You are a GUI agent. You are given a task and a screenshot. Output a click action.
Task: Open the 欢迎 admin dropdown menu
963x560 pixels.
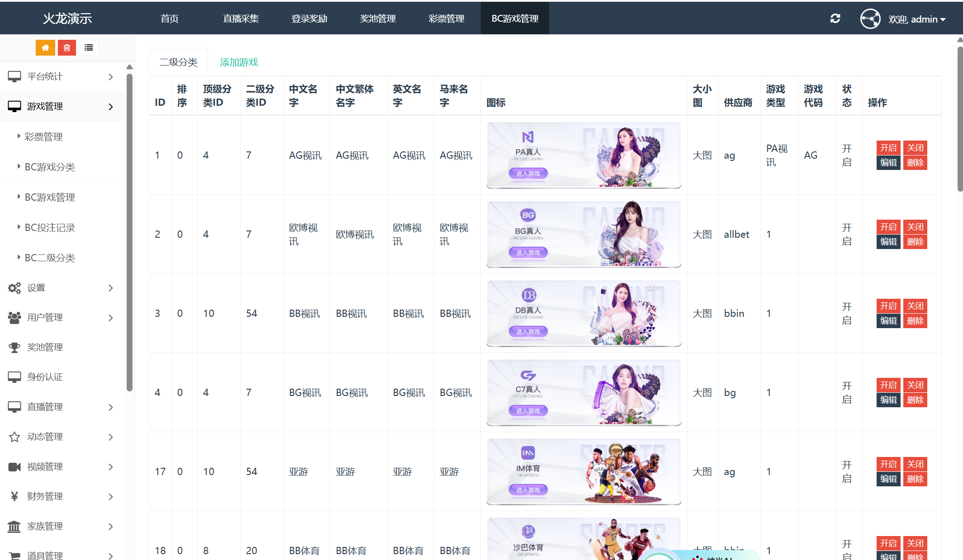point(917,19)
